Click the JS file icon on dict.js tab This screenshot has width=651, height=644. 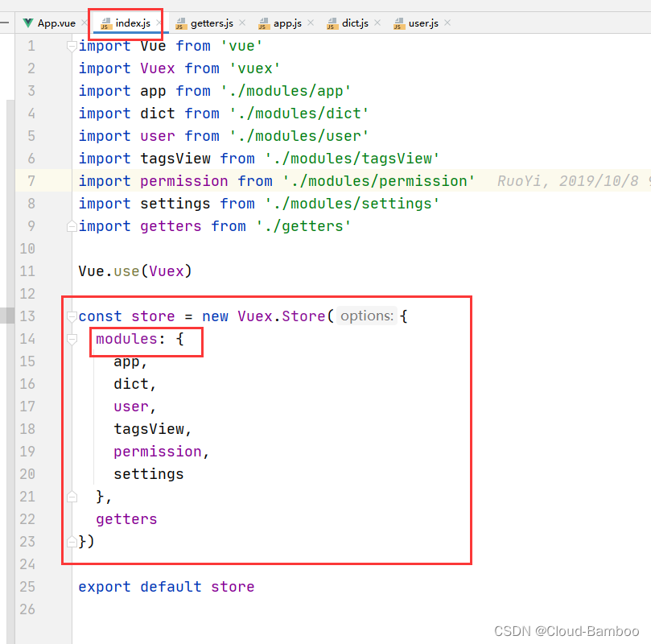tap(332, 23)
